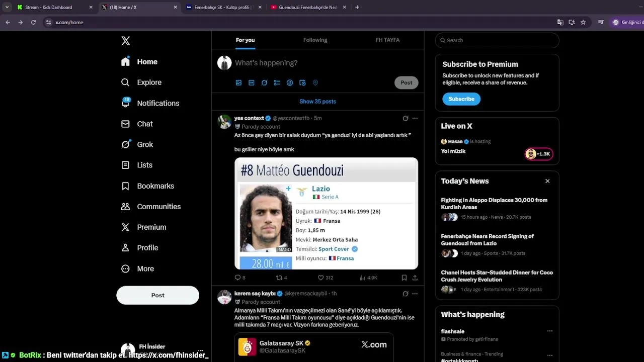Viewport: 644px width, 362px height.
Task: Open Notifications in sidebar
Action: (x=150, y=103)
